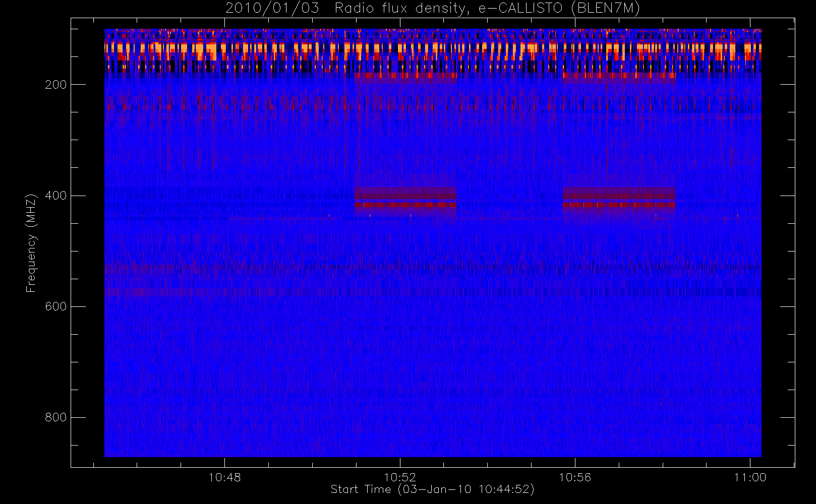Click the 'Start Time (03-Jan-10 10:44:52)' label
Viewport: 816px width, 504px height.
pos(432,489)
